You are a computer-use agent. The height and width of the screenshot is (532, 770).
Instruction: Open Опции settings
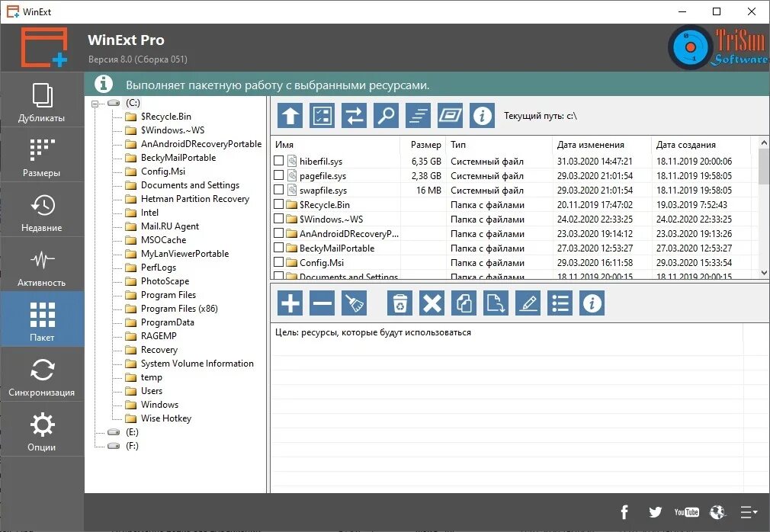click(x=42, y=431)
